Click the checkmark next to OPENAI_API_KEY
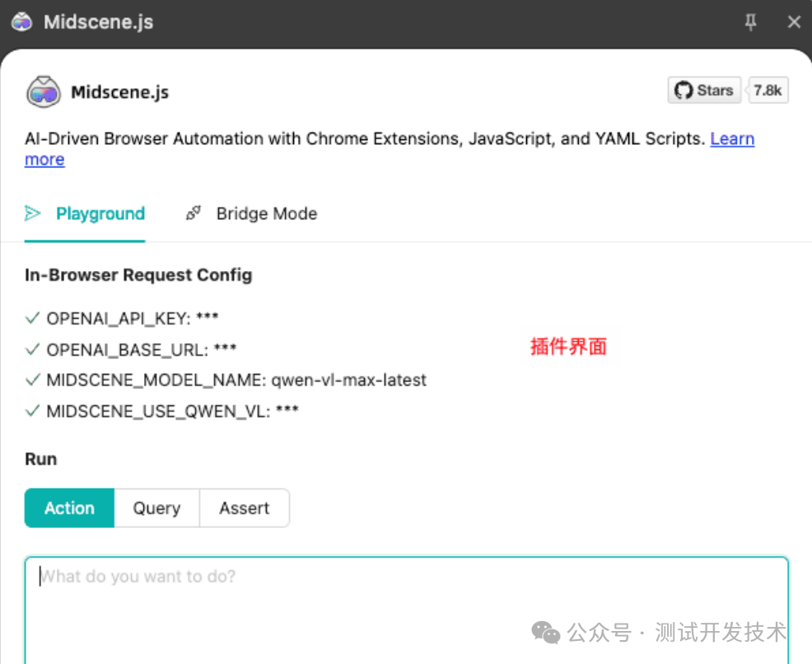 tap(33, 318)
